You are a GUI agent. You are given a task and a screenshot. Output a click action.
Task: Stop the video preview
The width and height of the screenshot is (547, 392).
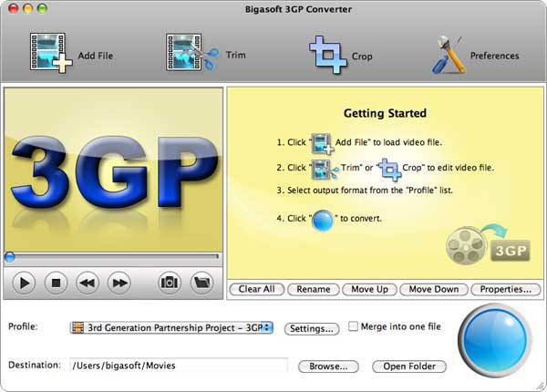[x=56, y=283]
